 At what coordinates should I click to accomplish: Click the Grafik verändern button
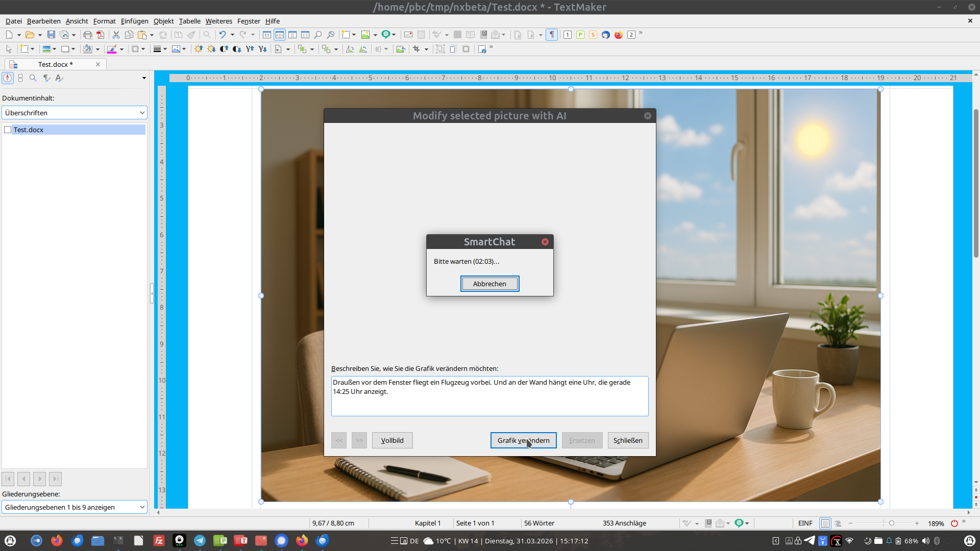click(524, 440)
